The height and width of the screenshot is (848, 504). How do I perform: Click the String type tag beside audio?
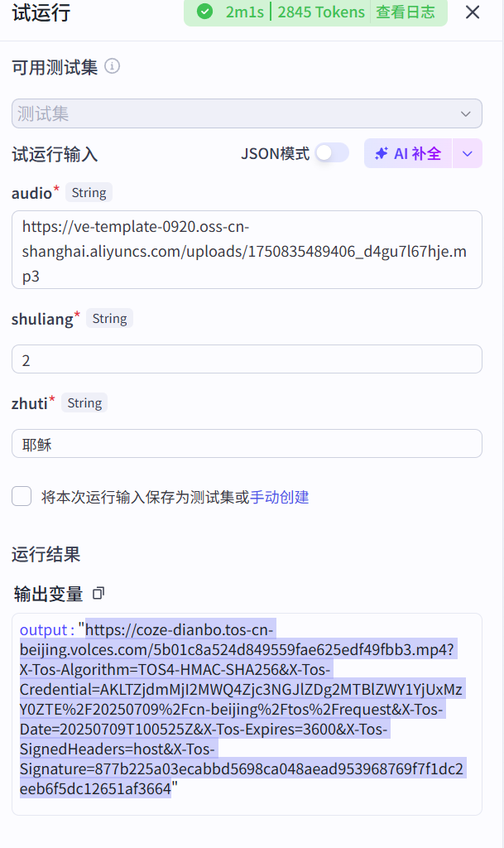click(x=89, y=192)
